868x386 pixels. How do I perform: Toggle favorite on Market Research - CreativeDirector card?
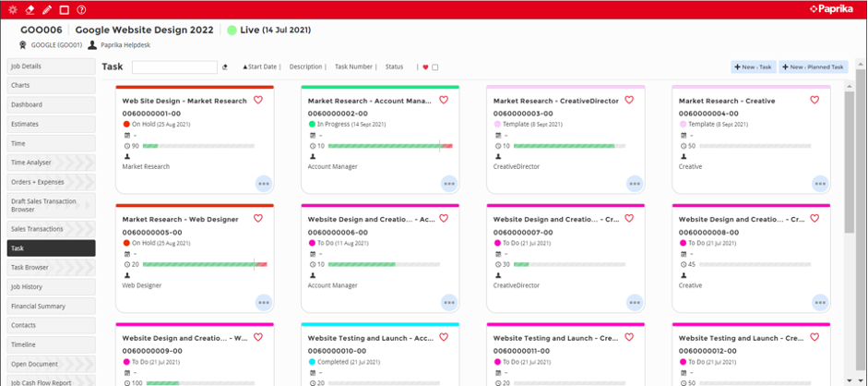[630, 101]
